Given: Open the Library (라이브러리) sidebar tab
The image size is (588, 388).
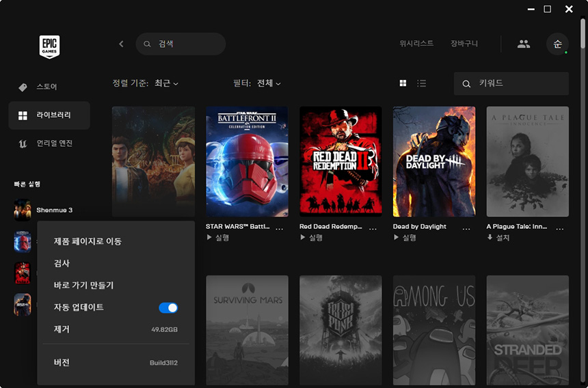Looking at the screenshot, I should click(x=49, y=115).
